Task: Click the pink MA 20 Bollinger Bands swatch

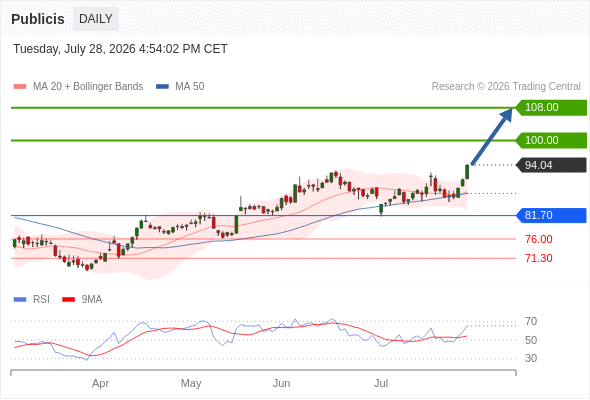Action: coord(20,87)
